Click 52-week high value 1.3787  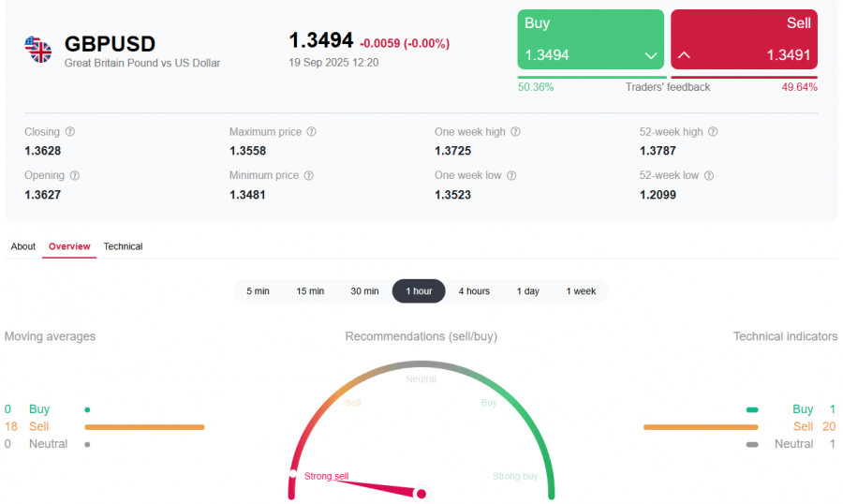pos(658,151)
